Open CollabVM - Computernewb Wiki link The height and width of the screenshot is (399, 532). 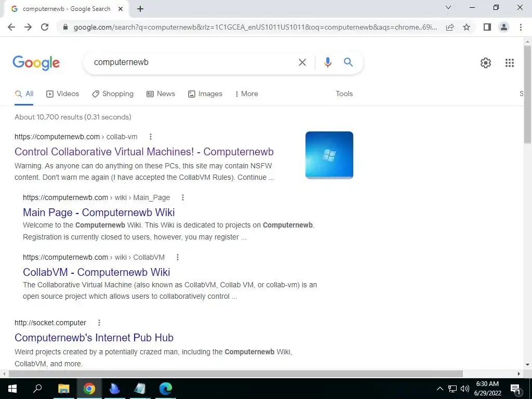(96, 272)
